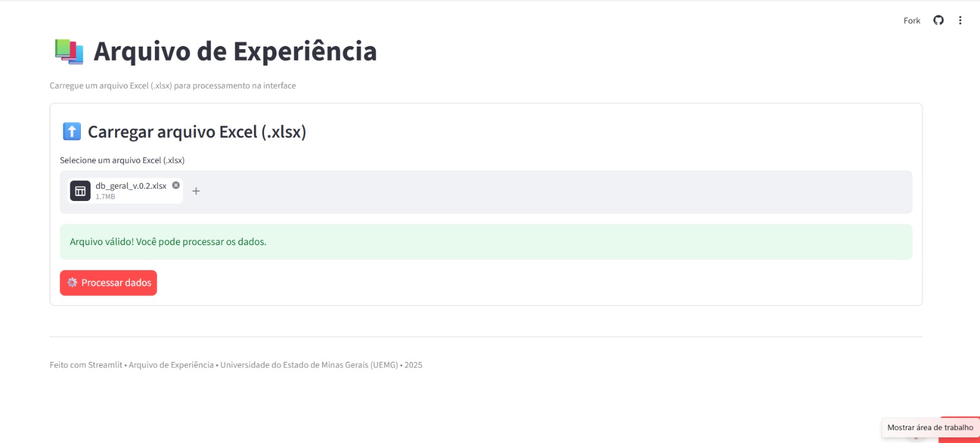Click the footer 'Feito com Streamlit' text
Viewport: 980px width, 443px height.
(x=86, y=365)
